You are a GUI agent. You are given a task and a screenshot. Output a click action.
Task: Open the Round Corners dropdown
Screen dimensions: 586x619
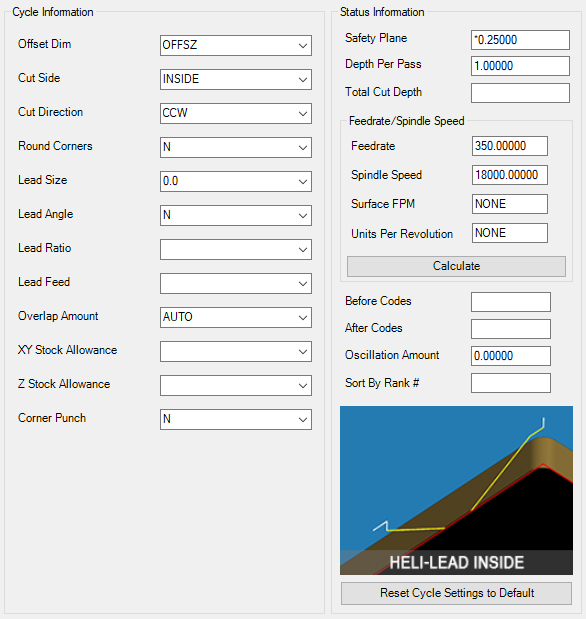coord(236,147)
